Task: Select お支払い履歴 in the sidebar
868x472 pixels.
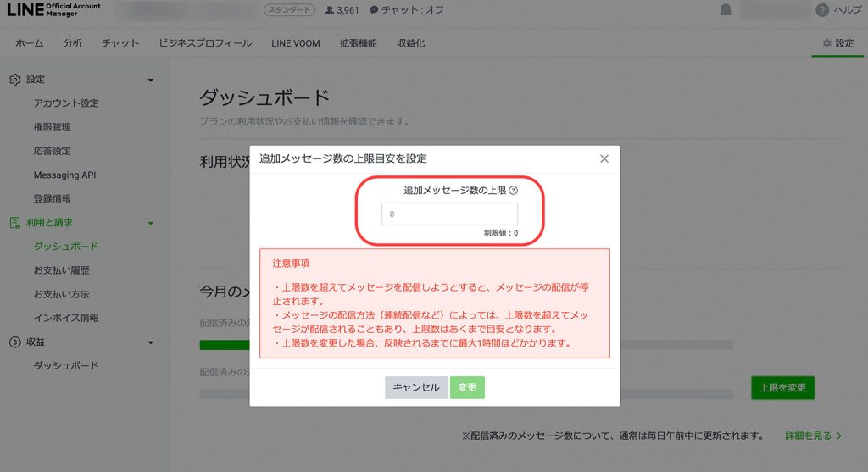Action: pyautogui.click(x=62, y=270)
